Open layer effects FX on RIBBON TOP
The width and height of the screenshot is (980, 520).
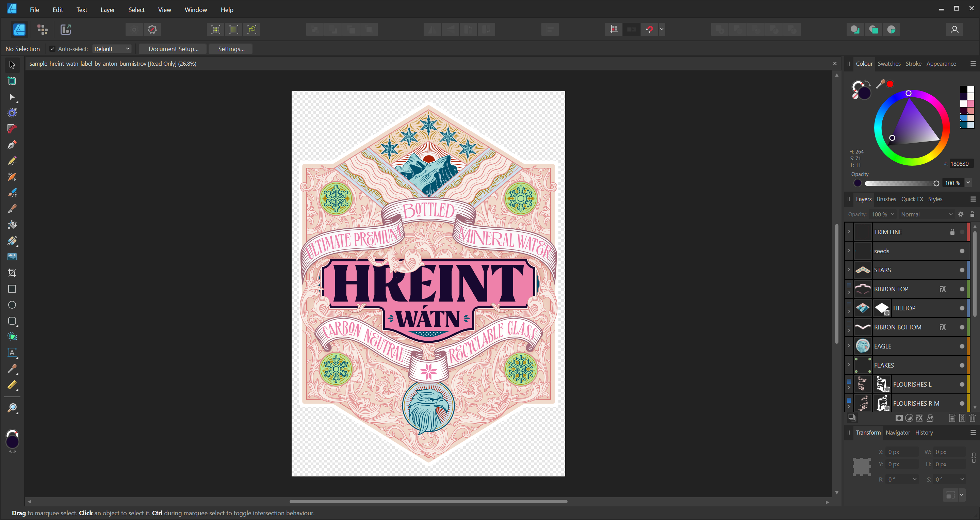[x=942, y=289]
